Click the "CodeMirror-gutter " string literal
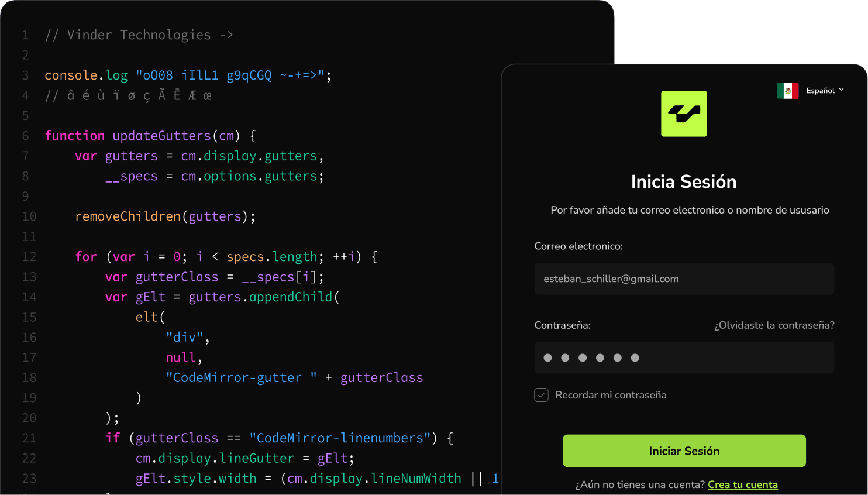868x495 pixels. click(x=240, y=378)
